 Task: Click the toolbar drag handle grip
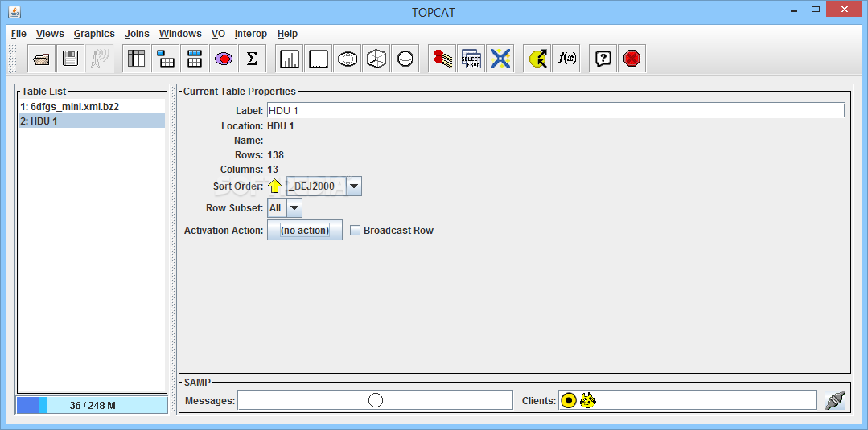point(13,59)
